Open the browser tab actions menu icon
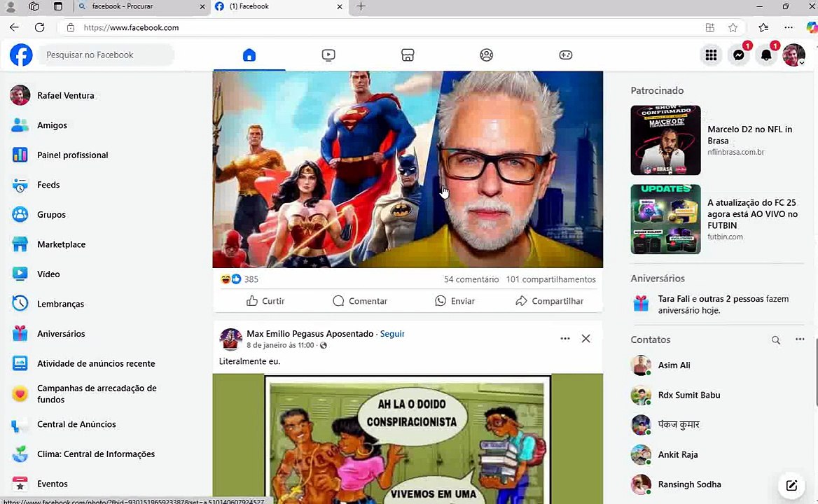 click(x=58, y=7)
